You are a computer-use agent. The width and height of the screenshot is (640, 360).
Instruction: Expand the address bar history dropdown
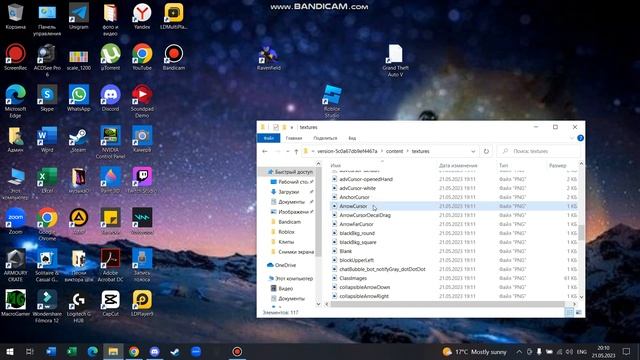coord(473,151)
